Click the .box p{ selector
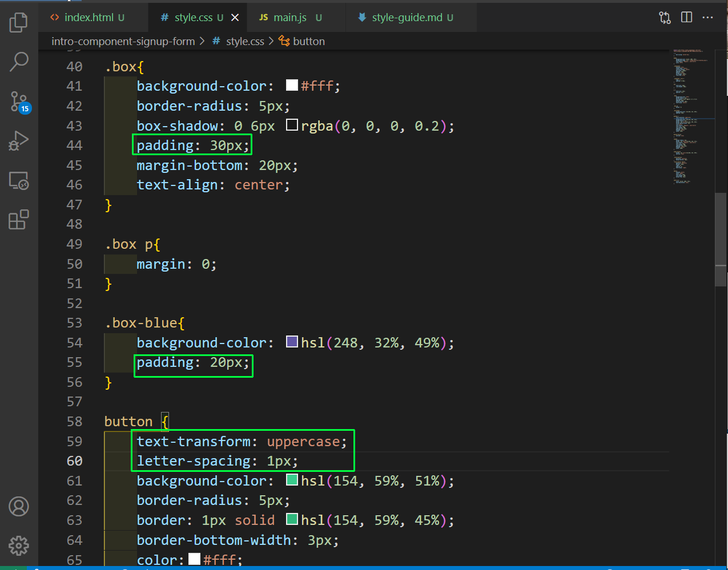The image size is (728, 570). (132, 244)
